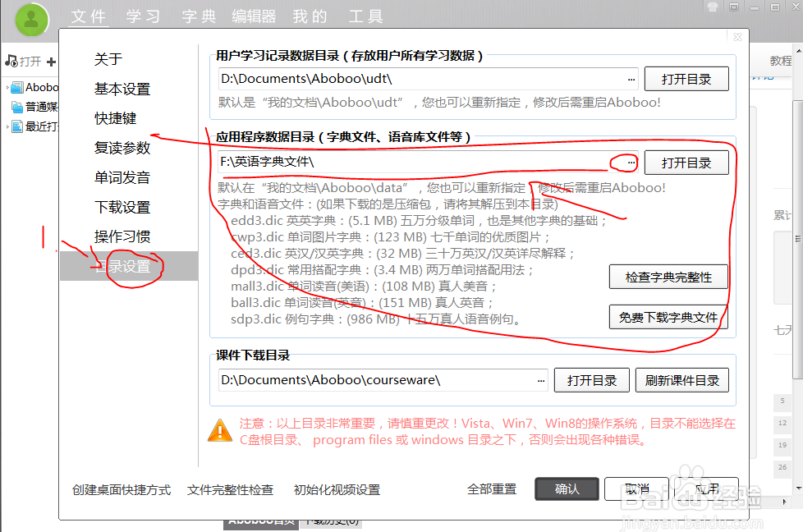This screenshot has height=532, width=803.
Task: Open the 字典 menu
Action: 200,16
